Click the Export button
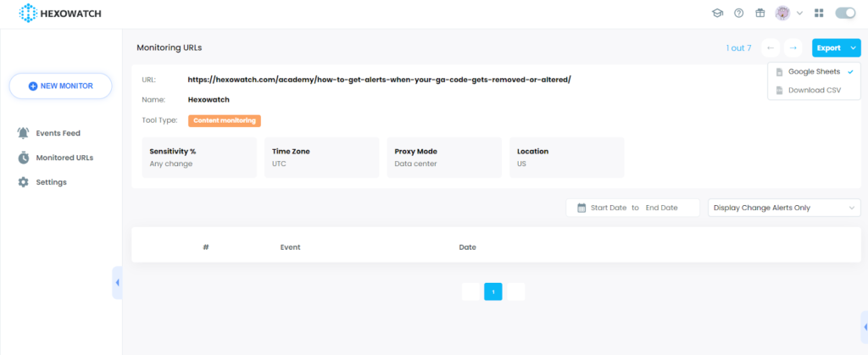Image resolution: width=868 pixels, height=355 pixels. click(829, 48)
